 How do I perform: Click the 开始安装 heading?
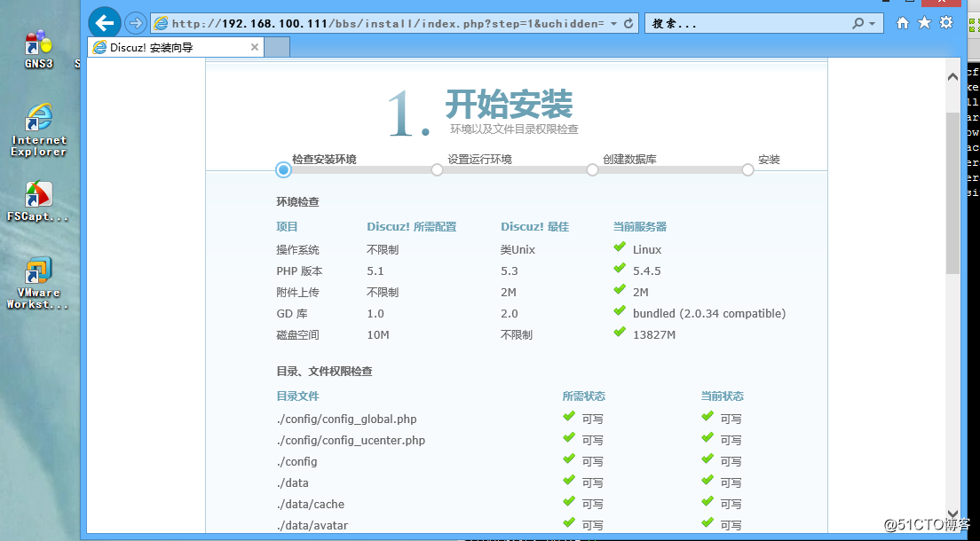[x=509, y=104]
